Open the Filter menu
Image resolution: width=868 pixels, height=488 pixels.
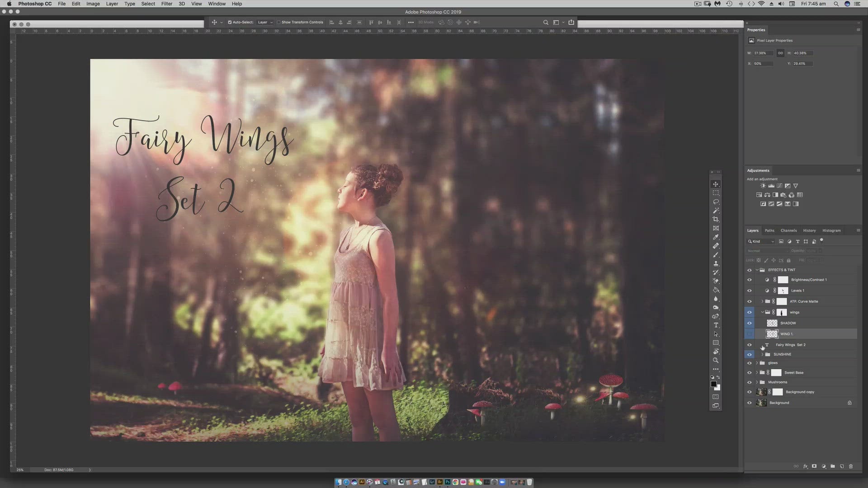click(167, 4)
